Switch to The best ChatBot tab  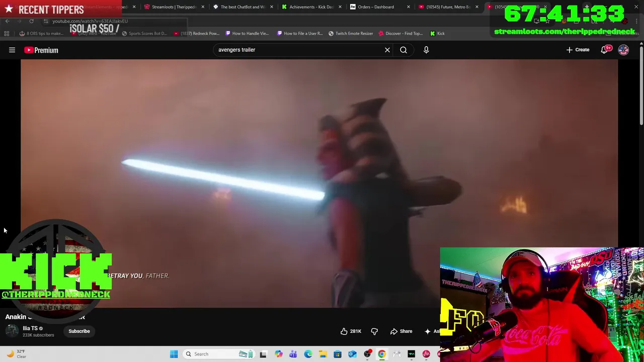243,7
